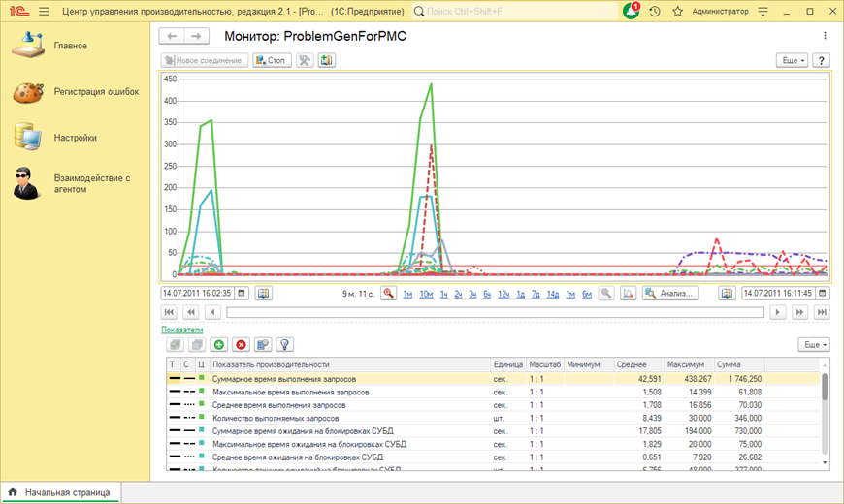Screen dimensions: 844x504
Task: Click the Показатели link
Action: (182, 330)
